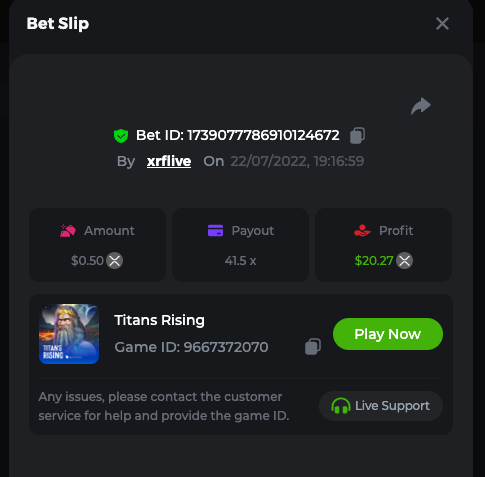Copy the Game ID to clipboard
The width and height of the screenshot is (485, 477).
coord(313,347)
